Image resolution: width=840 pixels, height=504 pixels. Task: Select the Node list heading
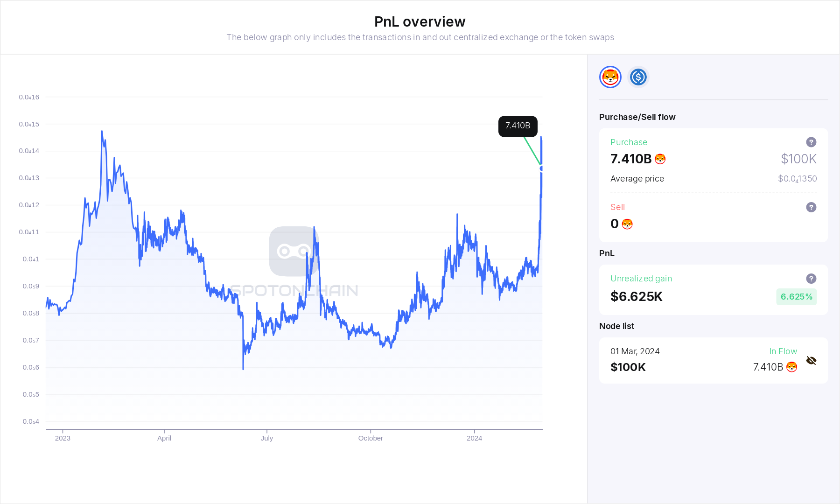pos(616,326)
